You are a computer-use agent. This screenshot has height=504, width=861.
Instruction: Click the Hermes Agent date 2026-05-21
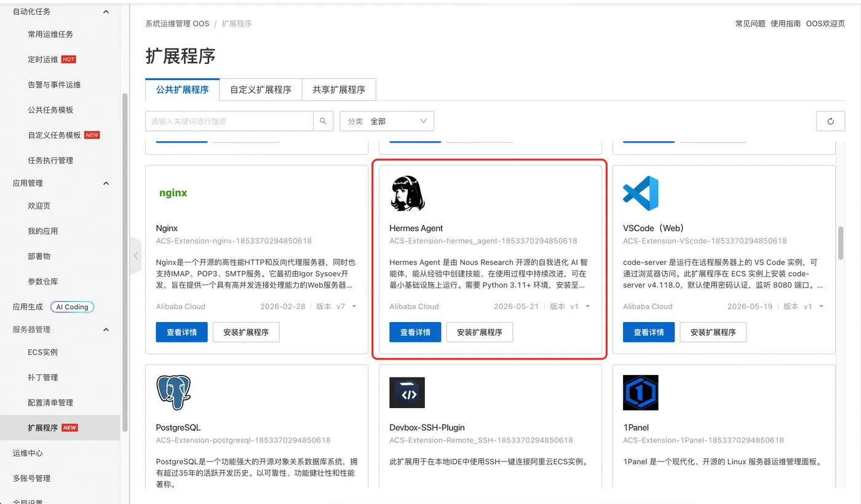517,306
